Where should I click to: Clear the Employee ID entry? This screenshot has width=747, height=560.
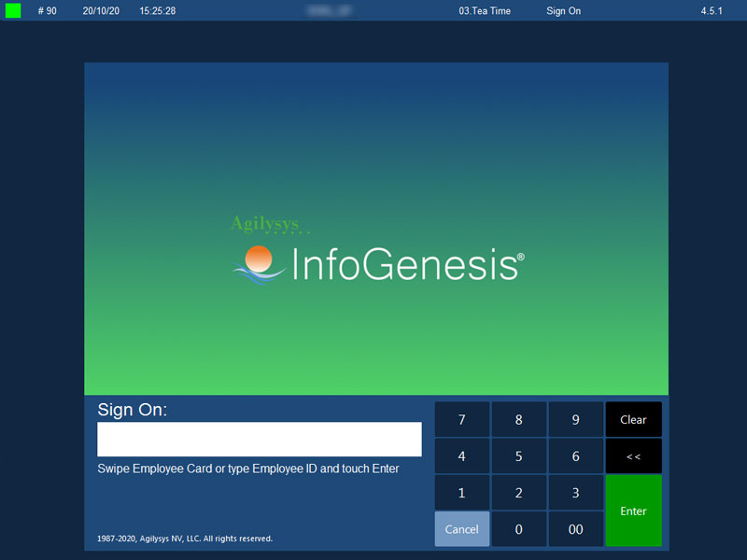pos(633,420)
